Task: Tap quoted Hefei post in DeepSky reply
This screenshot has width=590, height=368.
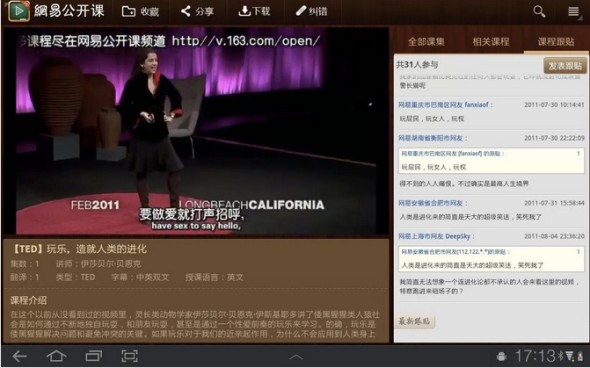Action: coord(491,259)
